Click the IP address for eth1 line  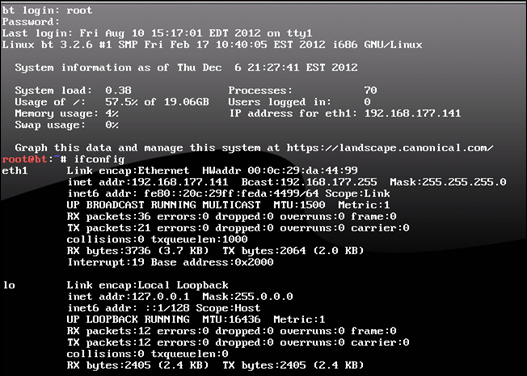[x=345, y=114]
